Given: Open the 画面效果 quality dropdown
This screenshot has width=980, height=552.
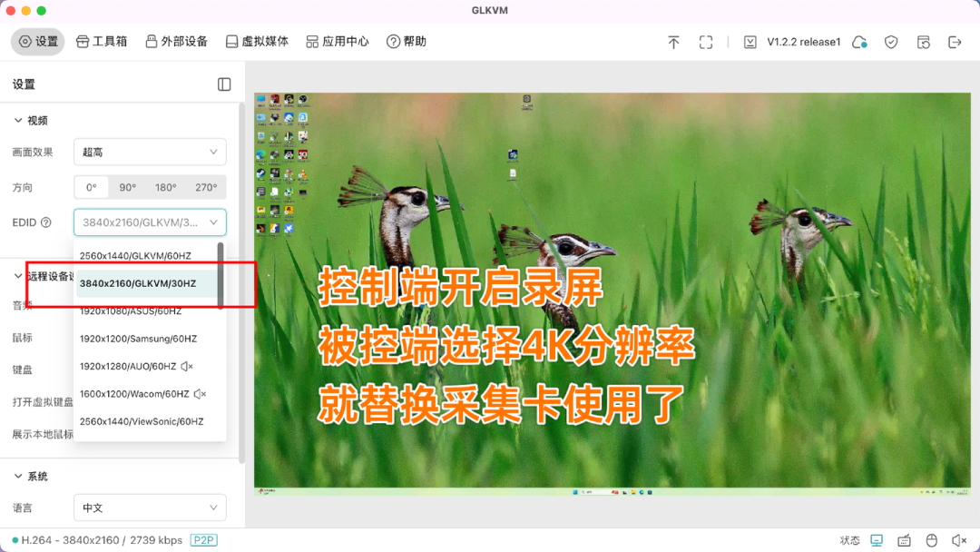Looking at the screenshot, I should 150,152.
